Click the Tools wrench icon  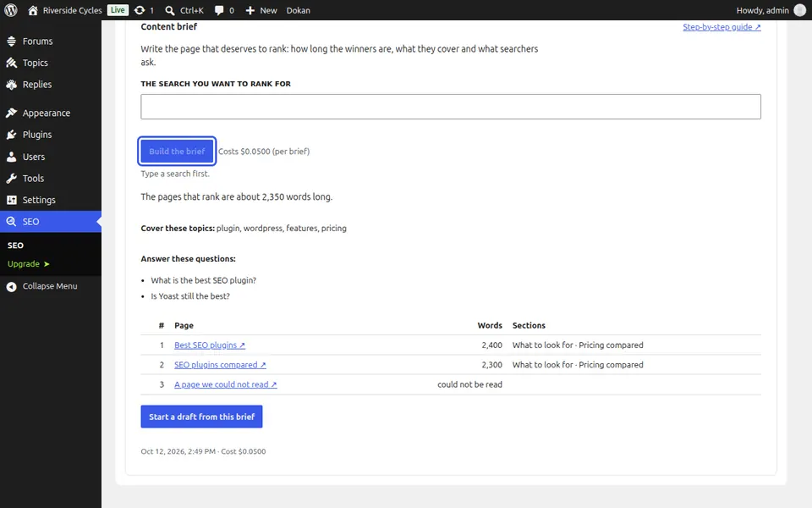tap(11, 179)
